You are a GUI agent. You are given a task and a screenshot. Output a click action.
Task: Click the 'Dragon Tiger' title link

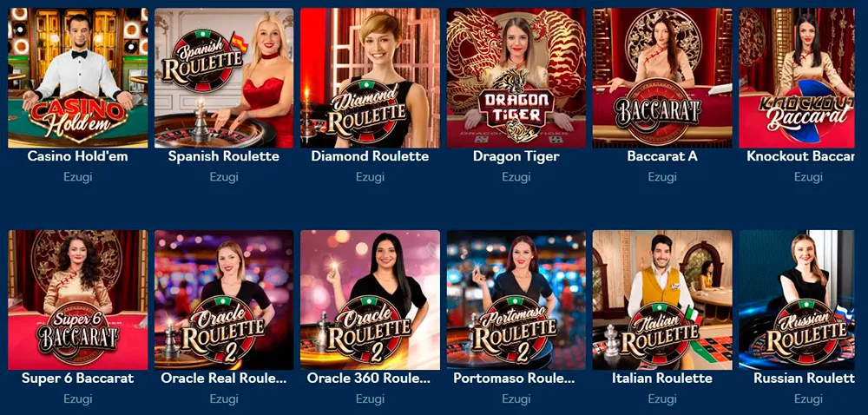516,156
